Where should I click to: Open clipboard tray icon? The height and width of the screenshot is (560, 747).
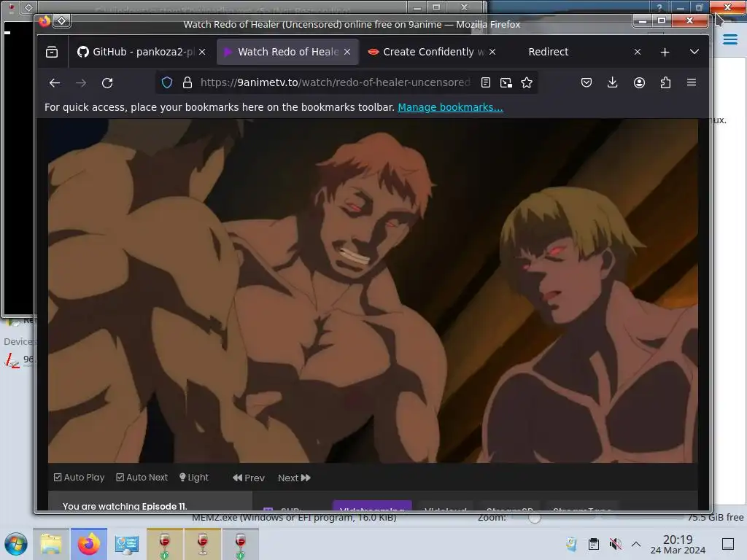tap(594, 544)
